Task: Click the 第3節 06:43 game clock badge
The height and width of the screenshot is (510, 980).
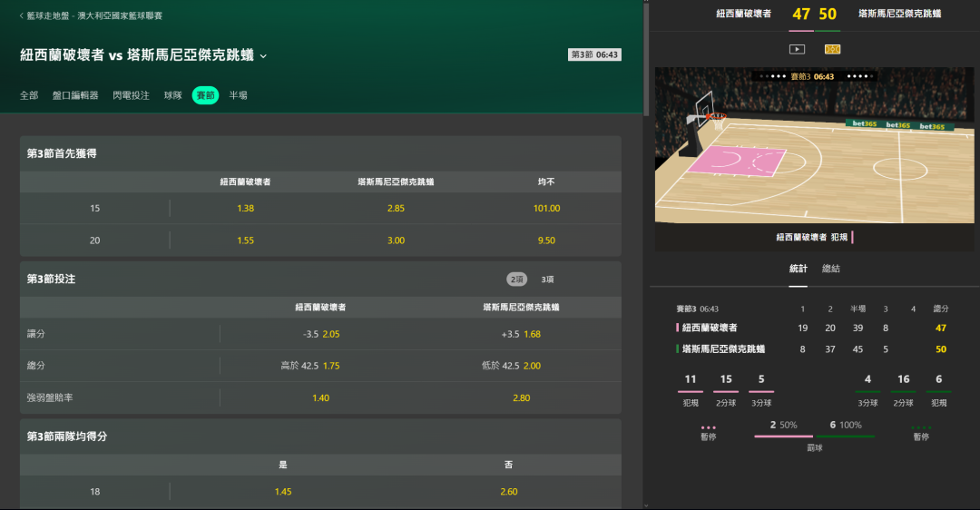Action: [594, 55]
